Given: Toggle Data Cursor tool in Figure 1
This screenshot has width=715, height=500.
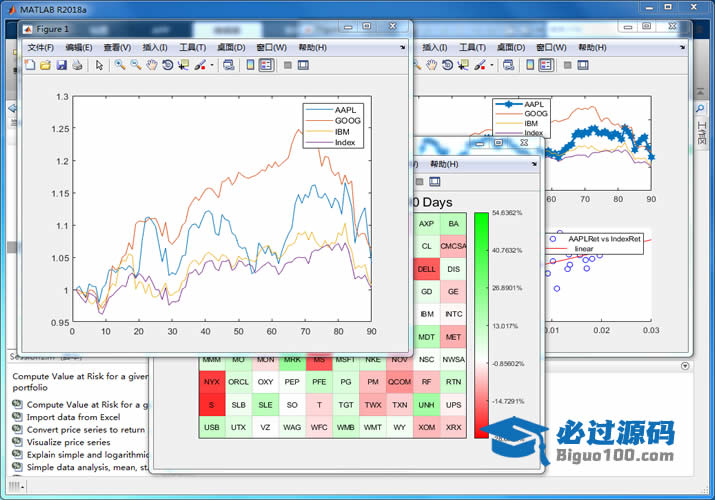Looking at the screenshot, I should (183, 65).
